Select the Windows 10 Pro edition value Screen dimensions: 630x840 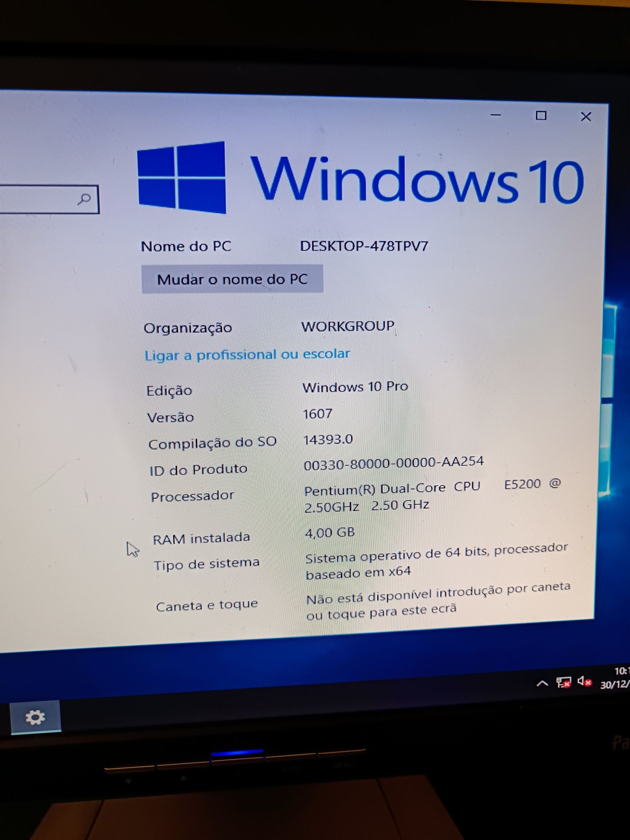[x=355, y=386]
